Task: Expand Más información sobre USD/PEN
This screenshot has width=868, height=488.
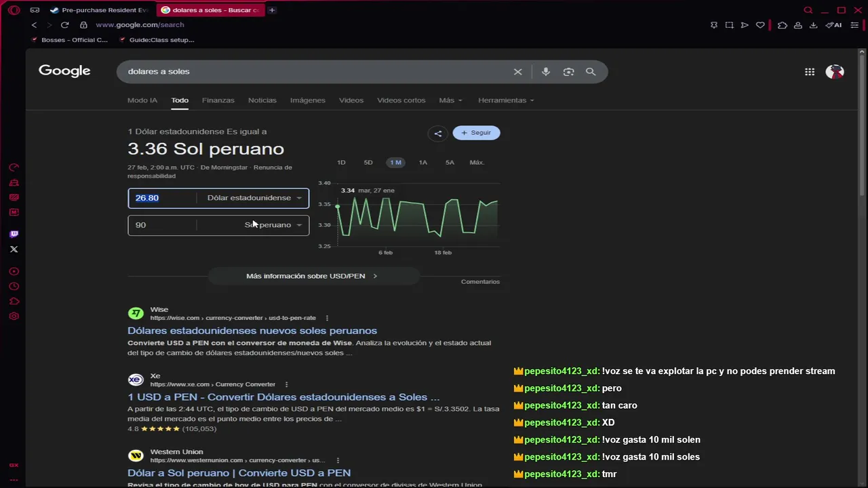Action: click(x=313, y=276)
